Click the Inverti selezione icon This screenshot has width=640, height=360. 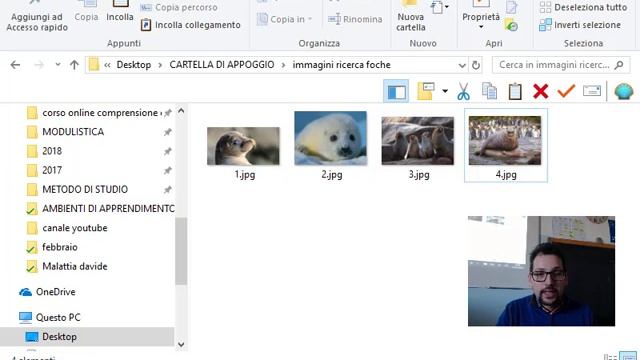click(x=545, y=25)
